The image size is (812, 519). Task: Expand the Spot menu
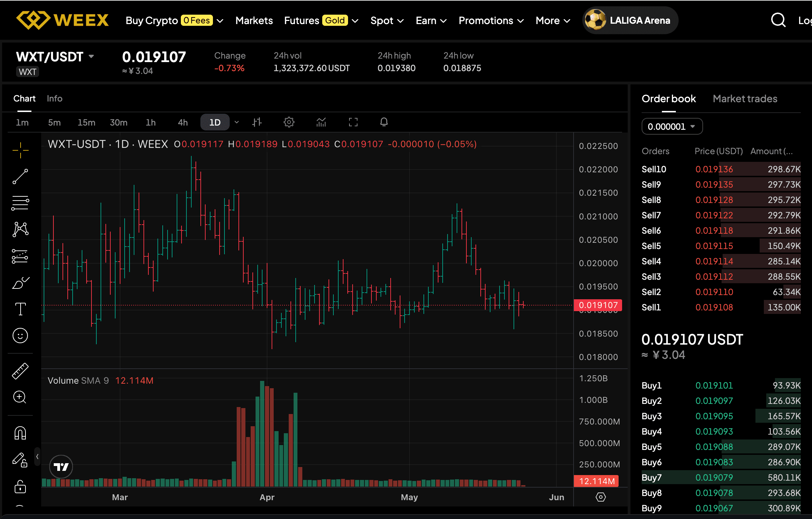point(387,21)
